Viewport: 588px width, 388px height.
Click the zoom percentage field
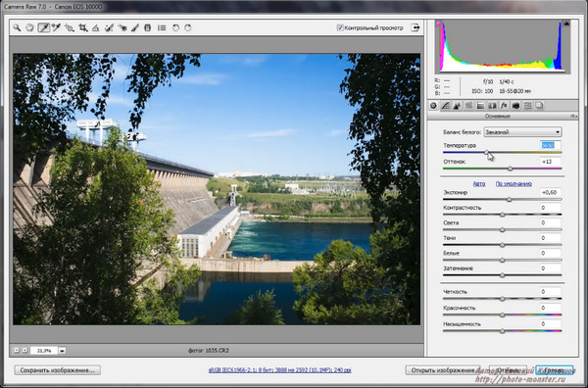tap(44, 351)
